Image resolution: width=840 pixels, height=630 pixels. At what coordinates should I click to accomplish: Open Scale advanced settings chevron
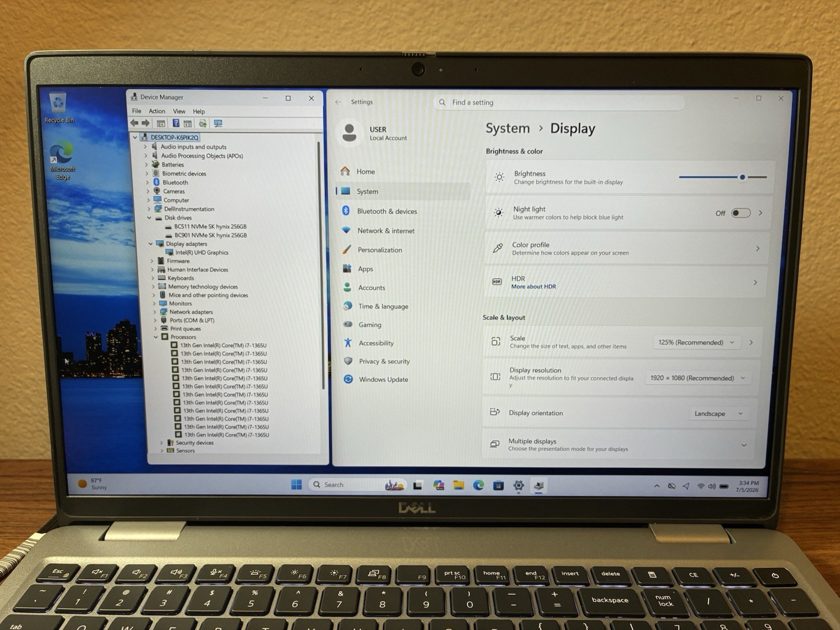(751, 342)
